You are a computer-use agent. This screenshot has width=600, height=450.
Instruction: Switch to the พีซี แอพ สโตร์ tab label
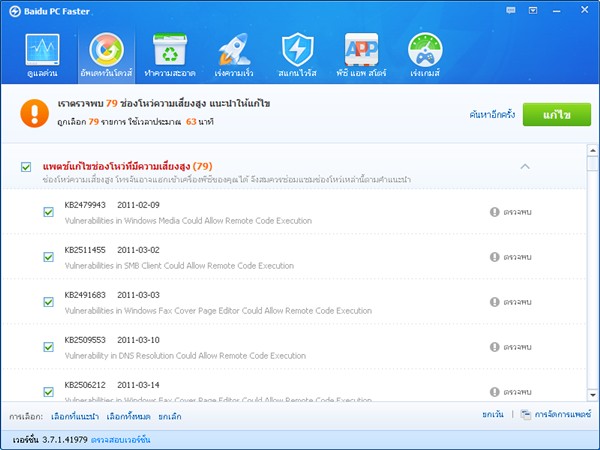[361, 73]
